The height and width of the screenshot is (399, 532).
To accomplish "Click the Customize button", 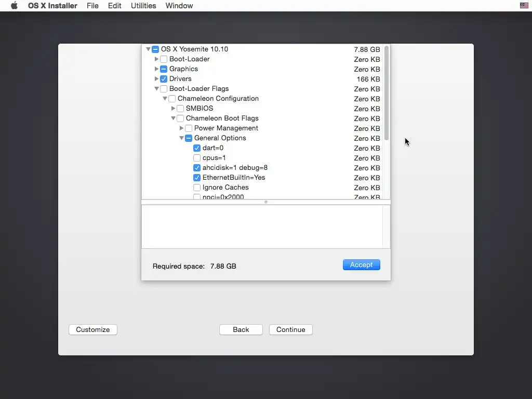I will pos(93,330).
